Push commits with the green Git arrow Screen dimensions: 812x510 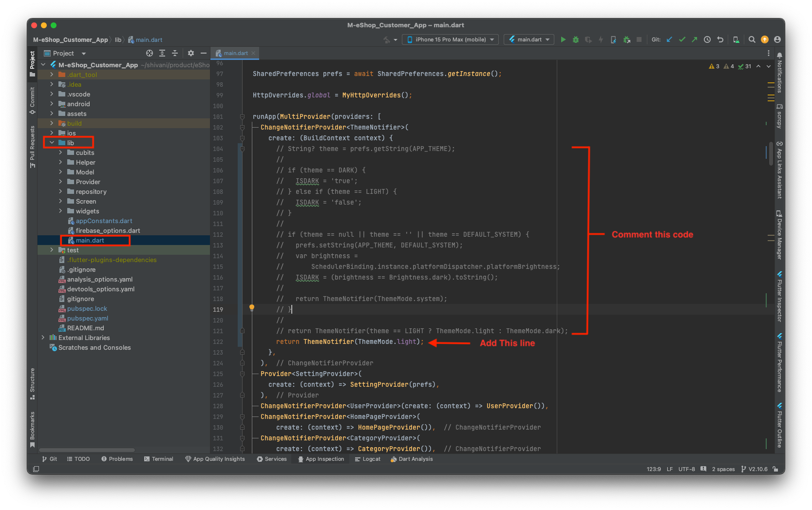(695, 39)
